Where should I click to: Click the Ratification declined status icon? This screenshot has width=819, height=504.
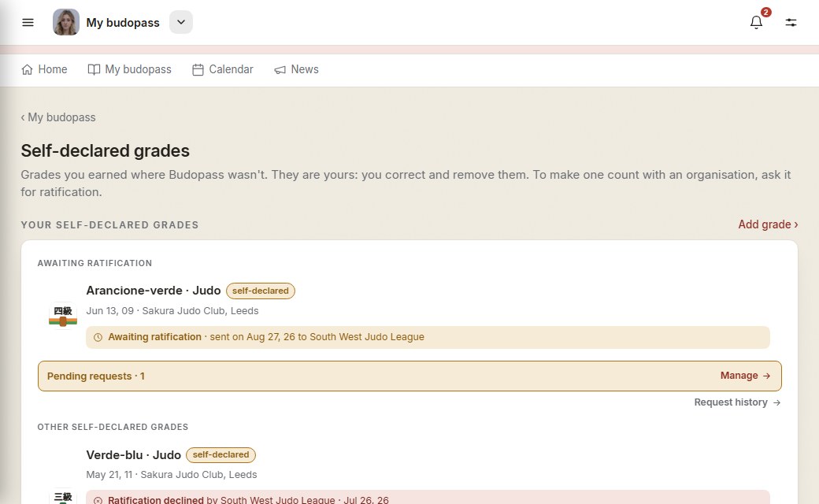pyautogui.click(x=98, y=500)
